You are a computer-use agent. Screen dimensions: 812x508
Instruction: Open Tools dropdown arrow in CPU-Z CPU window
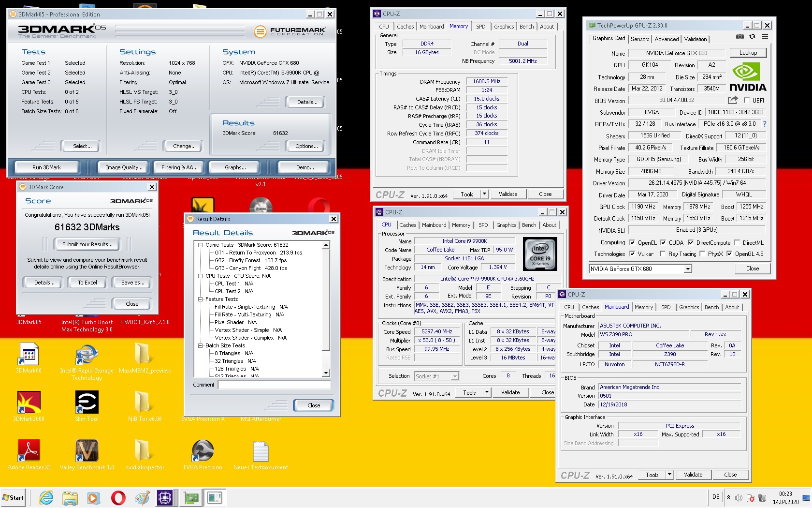487,392
